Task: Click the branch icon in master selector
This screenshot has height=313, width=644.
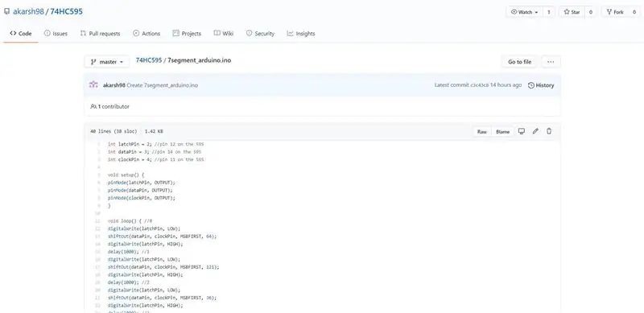Action: point(93,62)
